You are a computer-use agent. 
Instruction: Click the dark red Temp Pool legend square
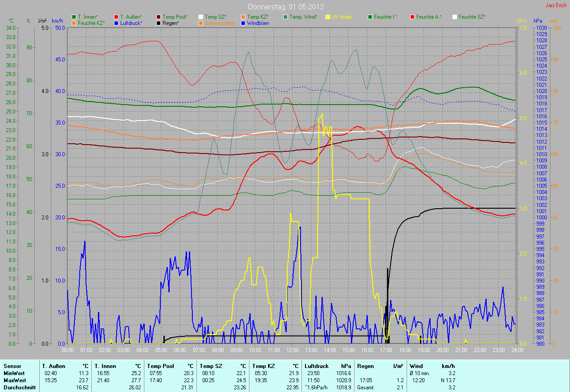[159, 17]
